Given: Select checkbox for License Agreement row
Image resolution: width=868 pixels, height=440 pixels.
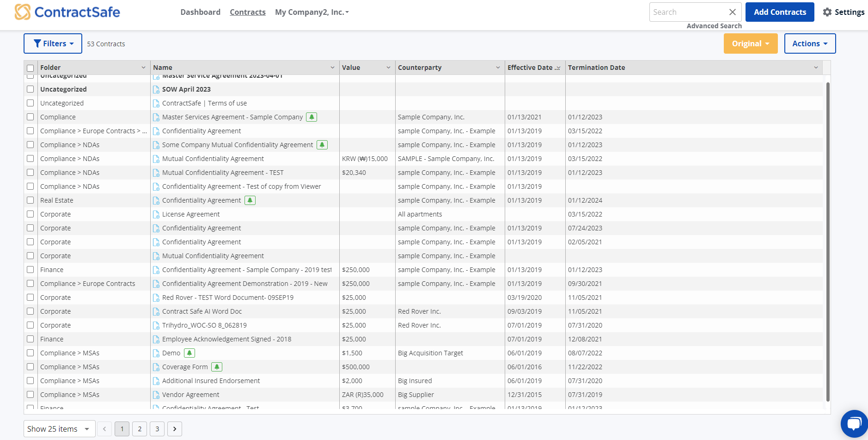Looking at the screenshot, I should 31,214.
